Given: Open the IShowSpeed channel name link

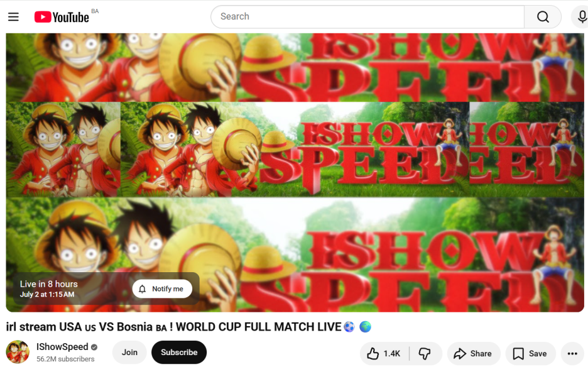Looking at the screenshot, I should (x=62, y=347).
